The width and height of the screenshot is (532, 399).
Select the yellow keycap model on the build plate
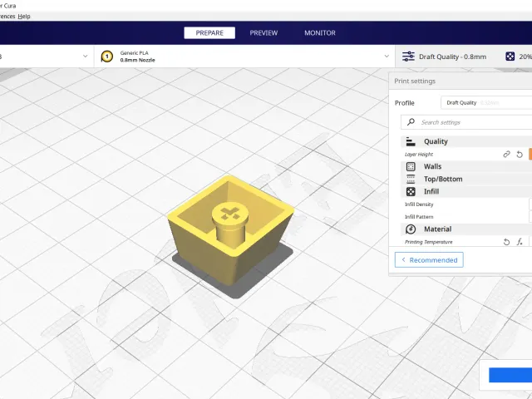point(231,231)
